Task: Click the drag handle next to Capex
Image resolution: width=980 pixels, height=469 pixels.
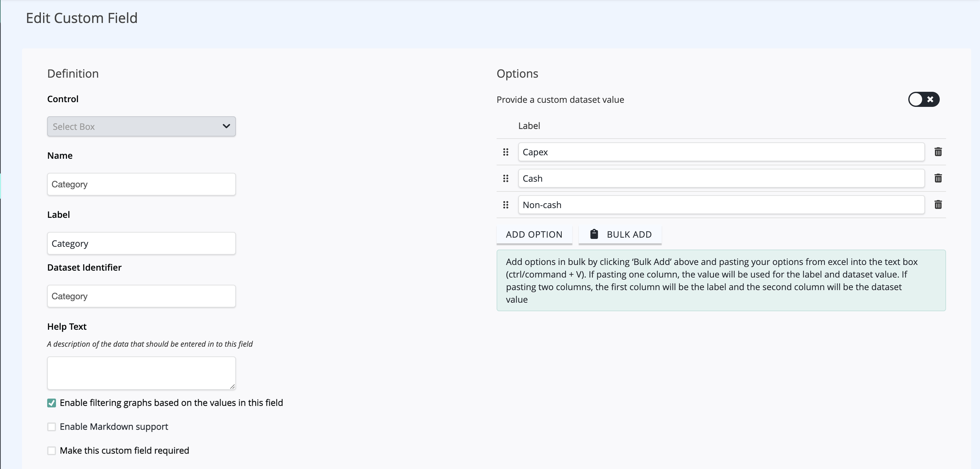Action: (506, 152)
